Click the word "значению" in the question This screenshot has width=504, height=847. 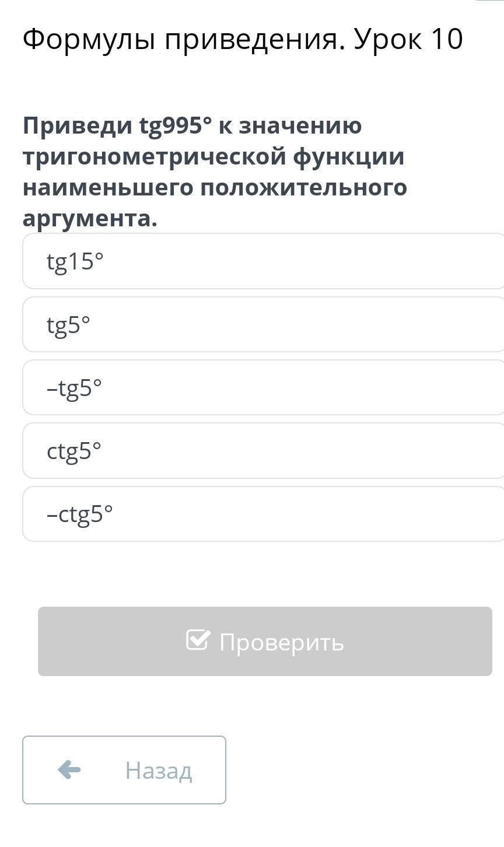(x=300, y=126)
